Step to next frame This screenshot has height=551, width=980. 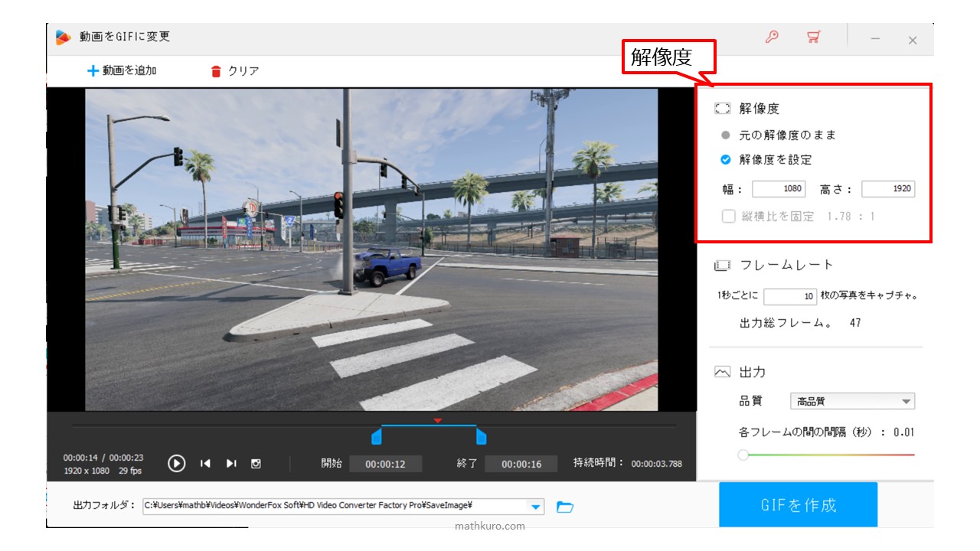pyautogui.click(x=231, y=463)
